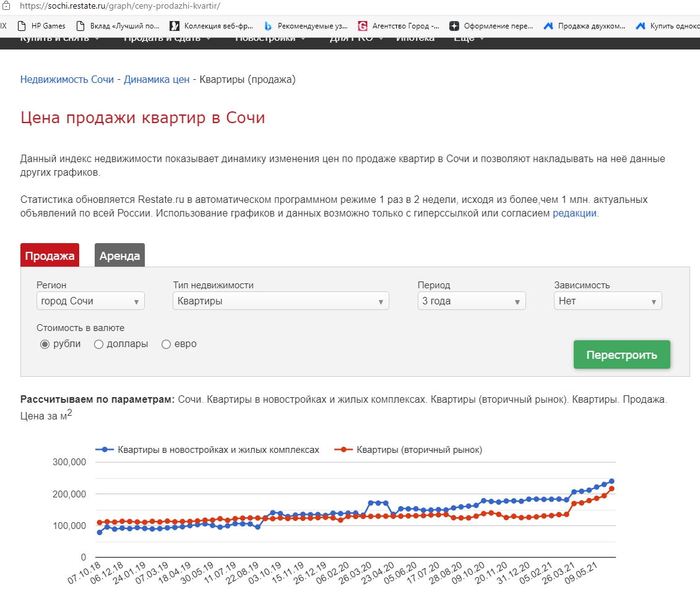Image resolution: width=700 pixels, height=610 pixels.
Task: Select the рубли currency radio button
Action: 45,345
